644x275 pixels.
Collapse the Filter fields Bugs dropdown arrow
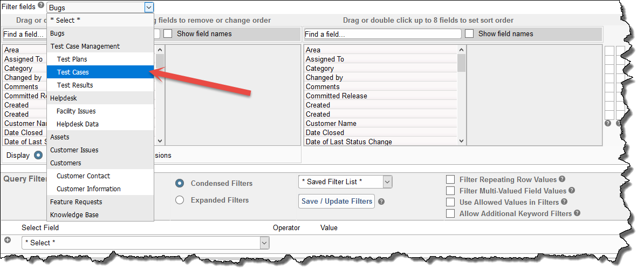[149, 8]
